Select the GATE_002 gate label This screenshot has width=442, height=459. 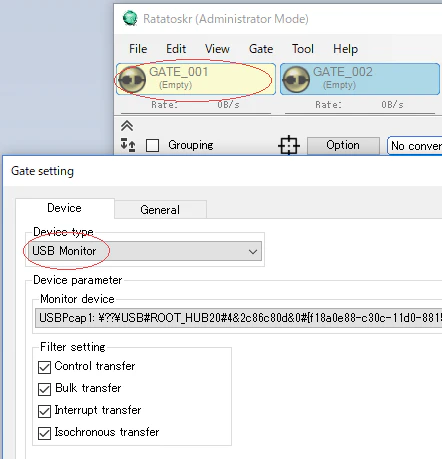click(x=343, y=72)
